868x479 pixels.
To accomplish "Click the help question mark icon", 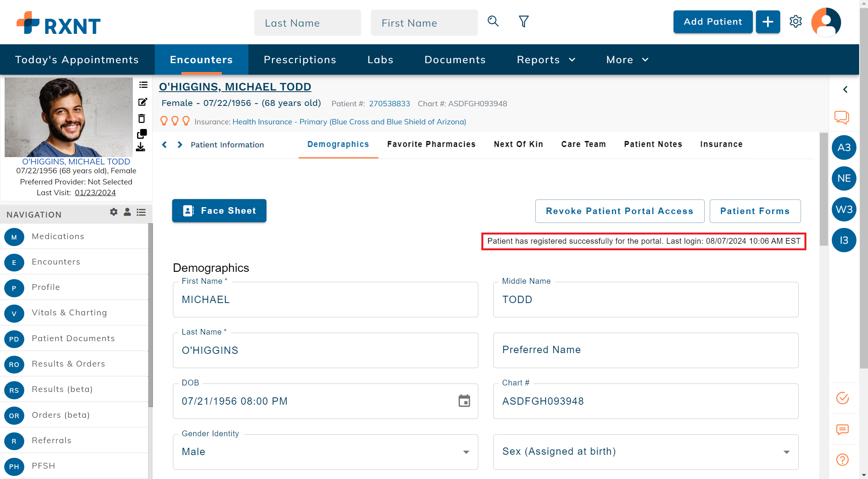I will coord(843,460).
